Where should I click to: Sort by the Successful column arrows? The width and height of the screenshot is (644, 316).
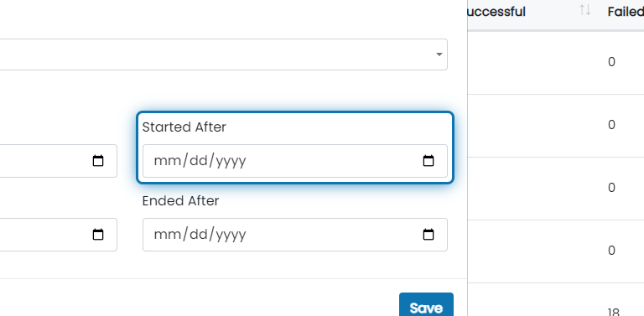click(x=584, y=10)
